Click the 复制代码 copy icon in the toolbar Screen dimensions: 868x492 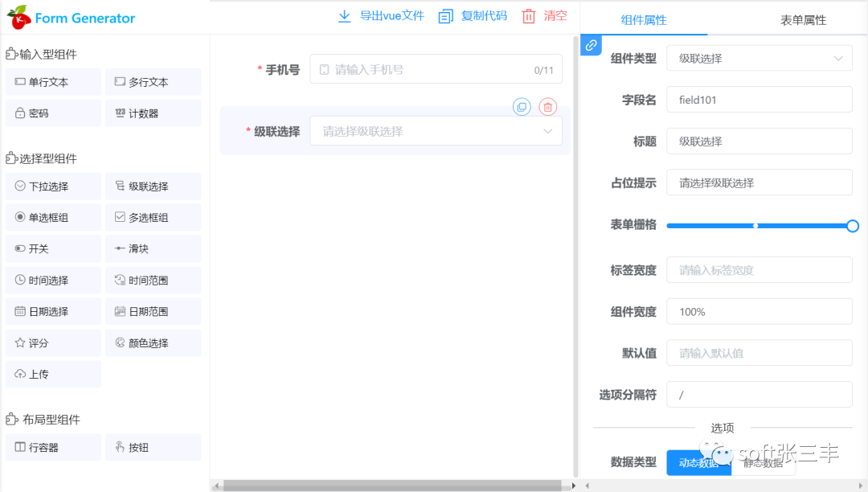pos(446,16)
